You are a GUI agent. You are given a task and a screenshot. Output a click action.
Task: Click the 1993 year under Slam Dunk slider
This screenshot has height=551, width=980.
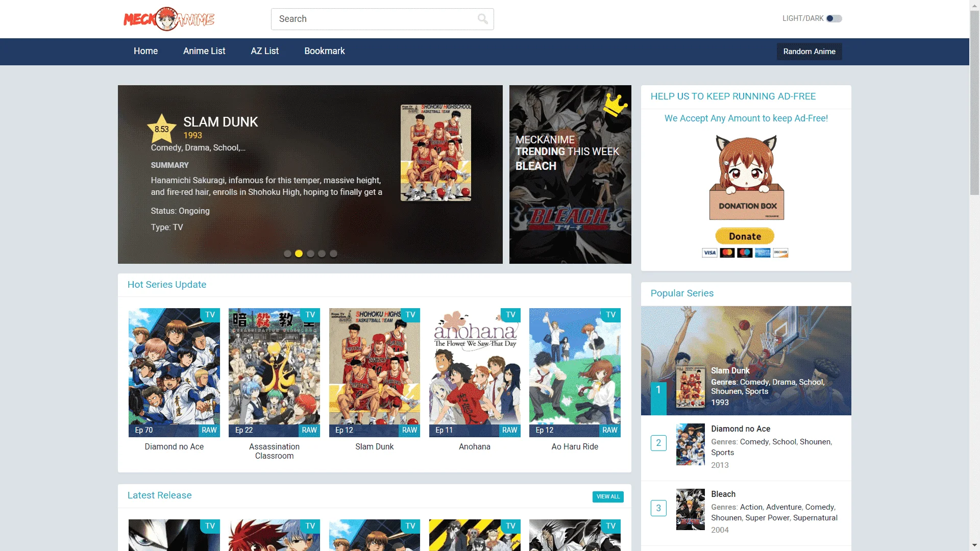pos(193,135)
